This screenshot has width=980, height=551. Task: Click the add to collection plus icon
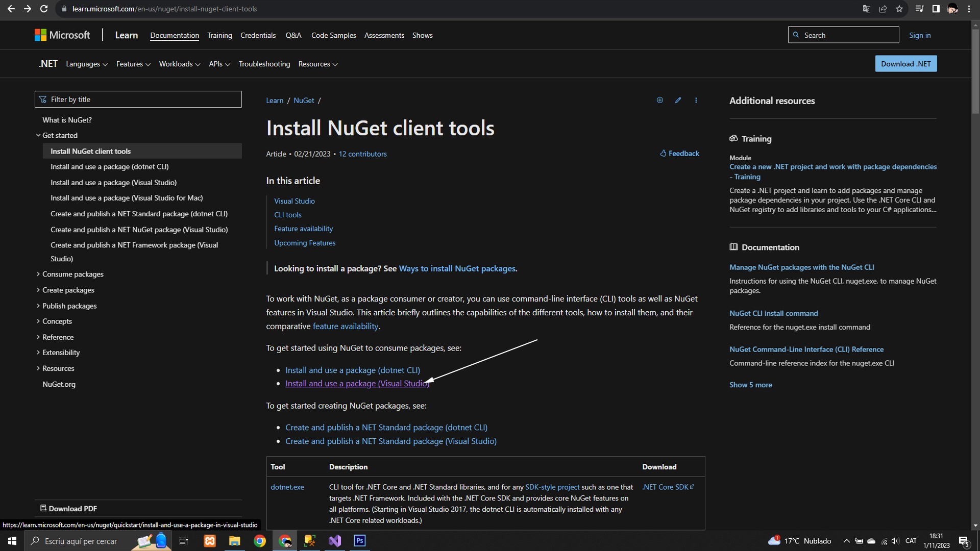click(659, 101)
